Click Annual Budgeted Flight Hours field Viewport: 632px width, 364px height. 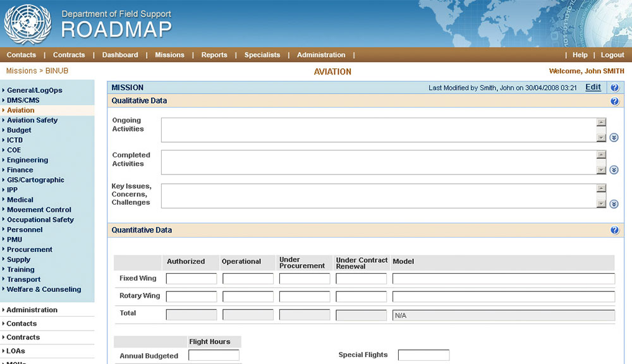pyautogui.click(x=214, y=355)
